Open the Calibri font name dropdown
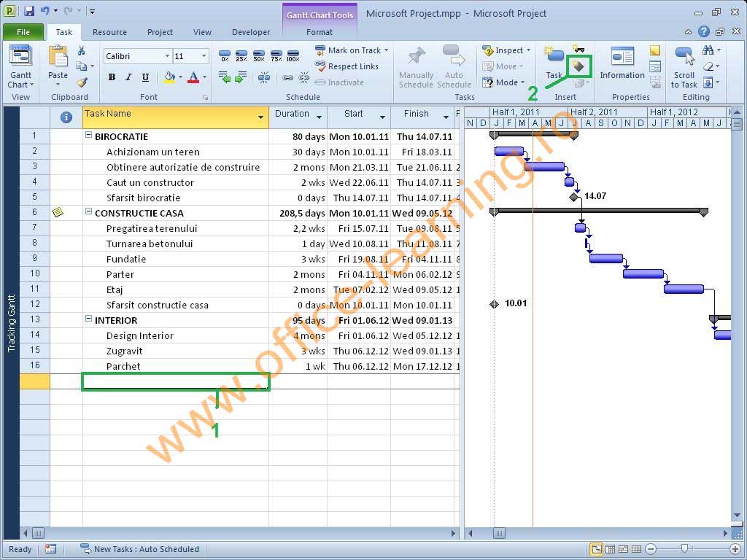 click(168, 56)
